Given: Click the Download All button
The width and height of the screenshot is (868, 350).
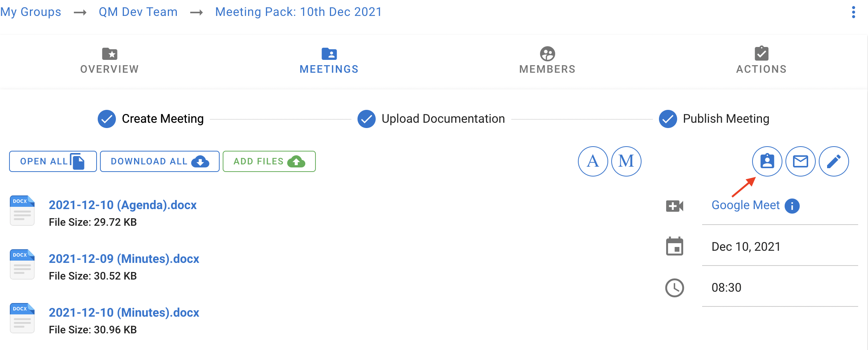Looking at the screenshot, I should 160,161.
